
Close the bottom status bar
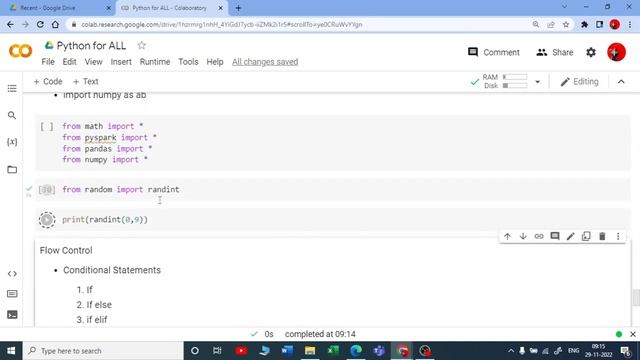[x=633, y=334]
